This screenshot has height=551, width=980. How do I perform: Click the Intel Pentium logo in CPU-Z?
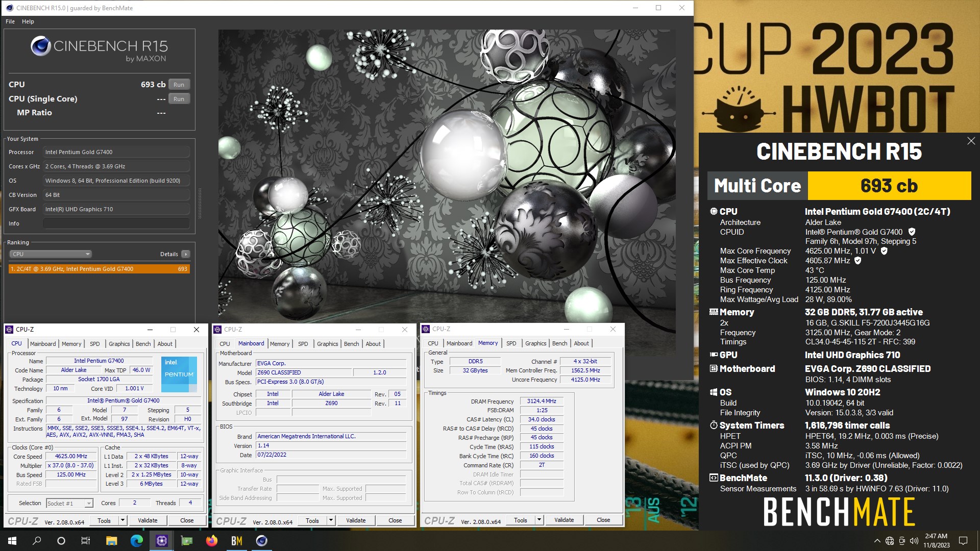(x=179, y=374)
